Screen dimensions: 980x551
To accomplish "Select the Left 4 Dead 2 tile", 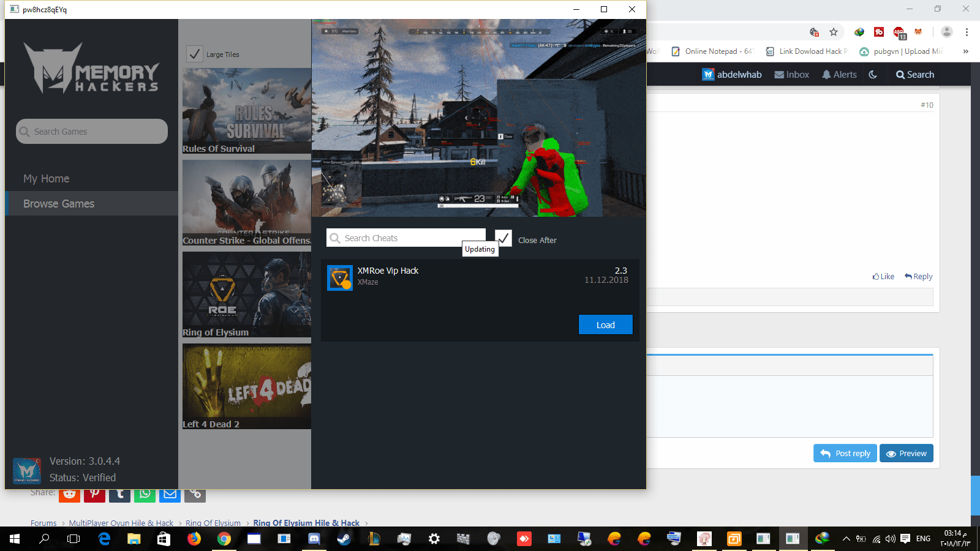I will 247,386.
